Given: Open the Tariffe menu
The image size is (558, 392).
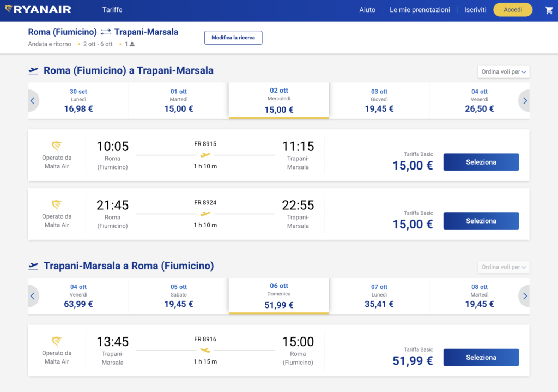Looking at the screenshot, I should 112,10.
